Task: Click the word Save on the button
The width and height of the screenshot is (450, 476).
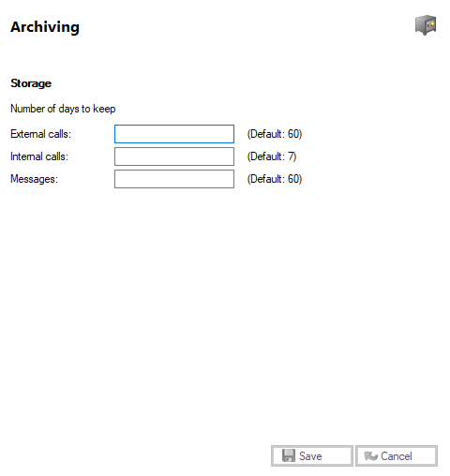Action: [310, 456]
